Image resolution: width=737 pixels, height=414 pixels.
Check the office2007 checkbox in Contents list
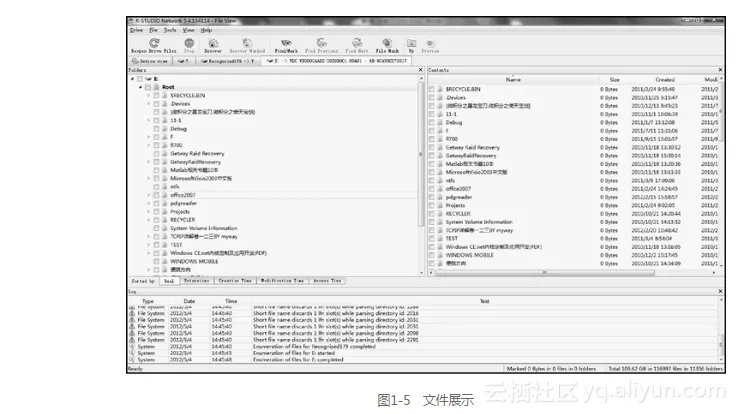tap(431, 189)
